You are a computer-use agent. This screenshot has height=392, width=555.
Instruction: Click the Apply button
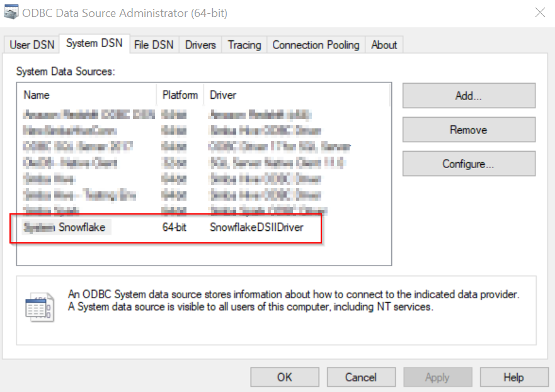click(x=437, y=377)
